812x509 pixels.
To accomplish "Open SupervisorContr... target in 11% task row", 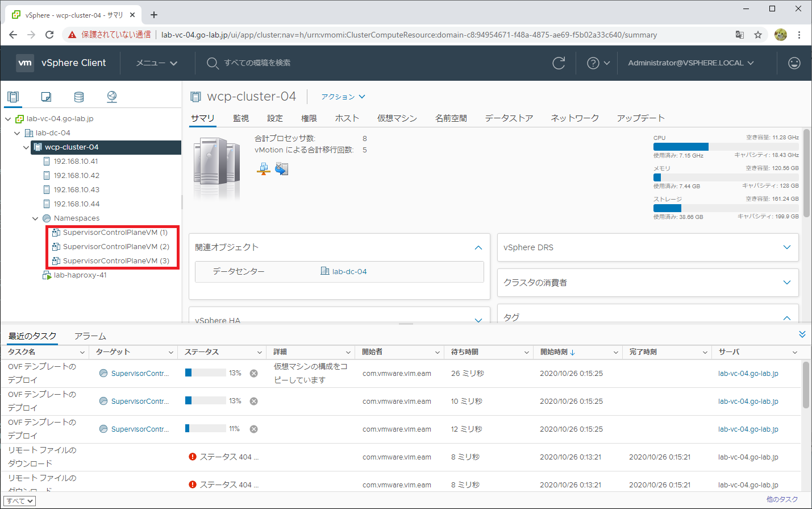I will [x=140, y=429].
